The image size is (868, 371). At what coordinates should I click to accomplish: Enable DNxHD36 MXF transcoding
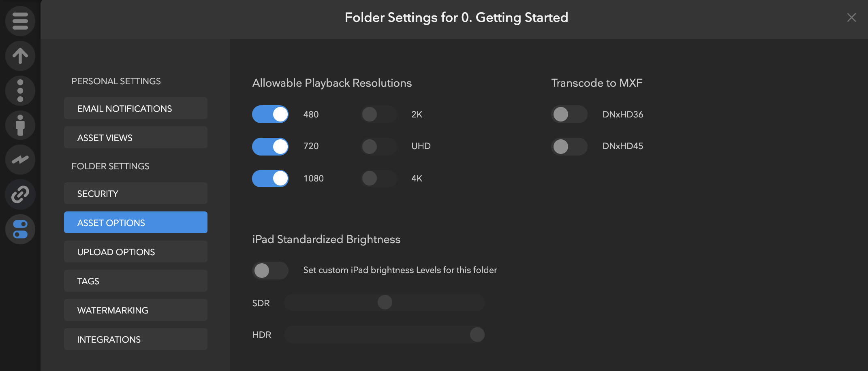(569, 114)
